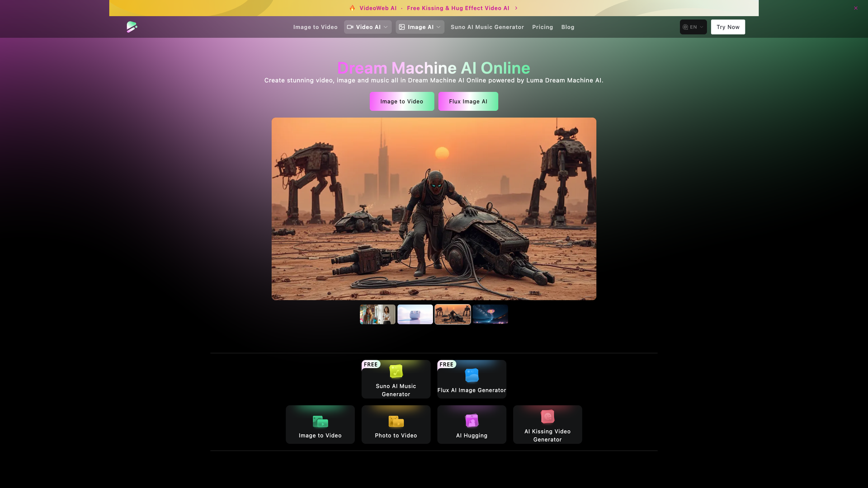
Task: Click the yellow Photo to Video card icon
Action: tap(396, 422)
